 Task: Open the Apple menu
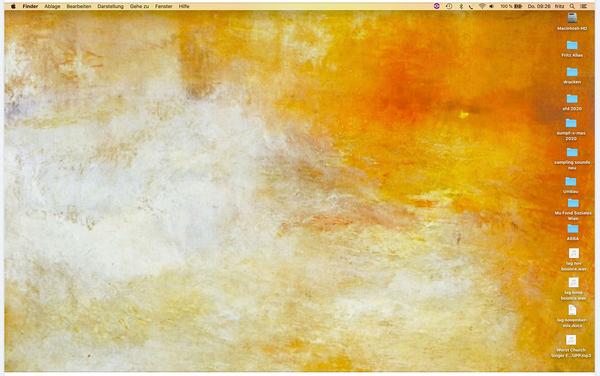[x=13, y=6]
